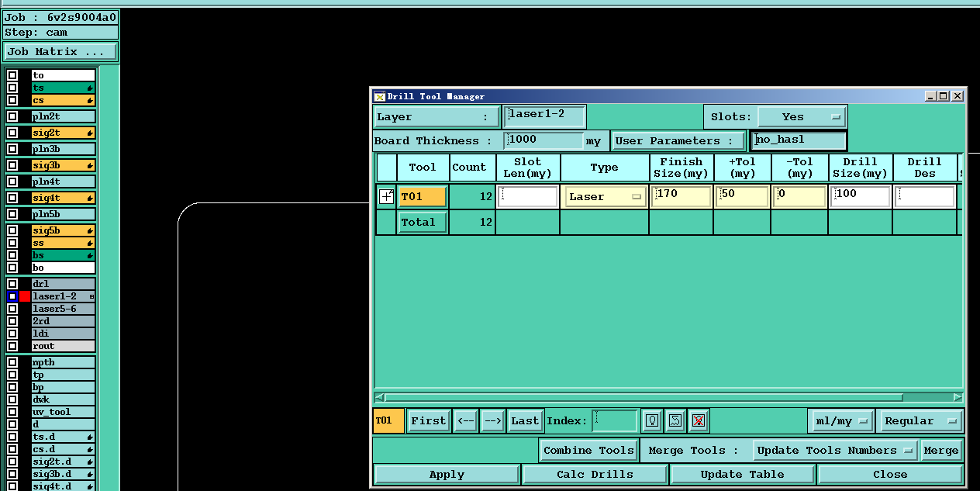This screenshot has width=980, height=491.
Task: Click the edit marker on sig3b layer
Action: (x=90, y=166)
